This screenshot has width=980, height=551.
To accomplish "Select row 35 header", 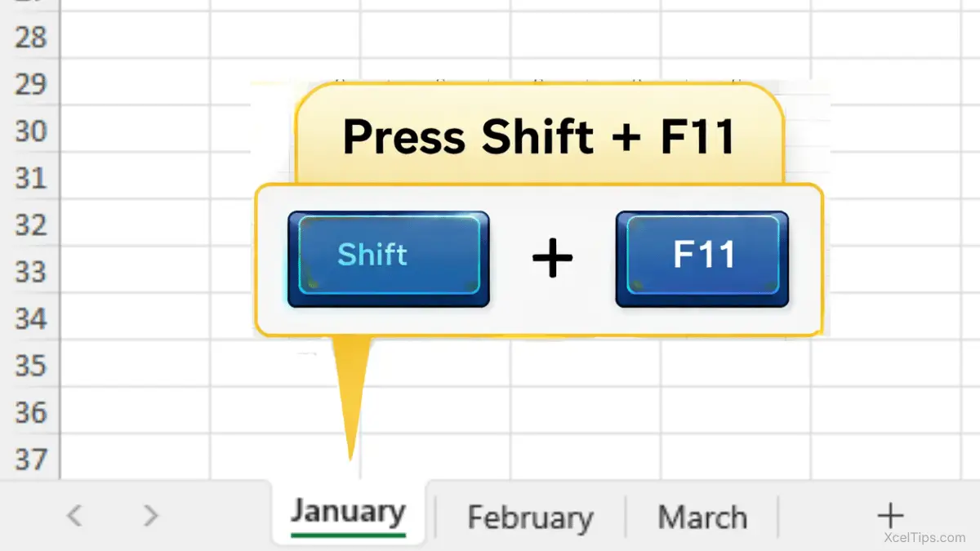I will click(x=30, y=365).
